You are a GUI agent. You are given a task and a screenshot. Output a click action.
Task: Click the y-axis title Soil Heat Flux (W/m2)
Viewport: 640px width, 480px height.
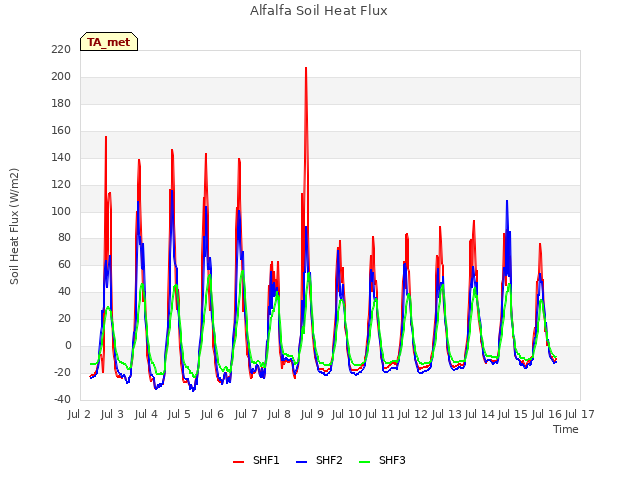click(x=14, y=226)
